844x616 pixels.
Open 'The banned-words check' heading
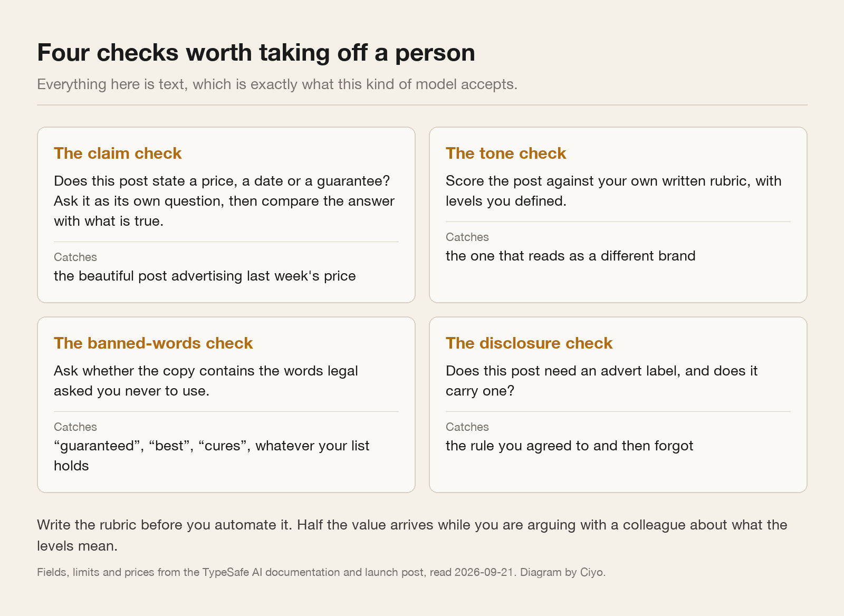(154, 343)
